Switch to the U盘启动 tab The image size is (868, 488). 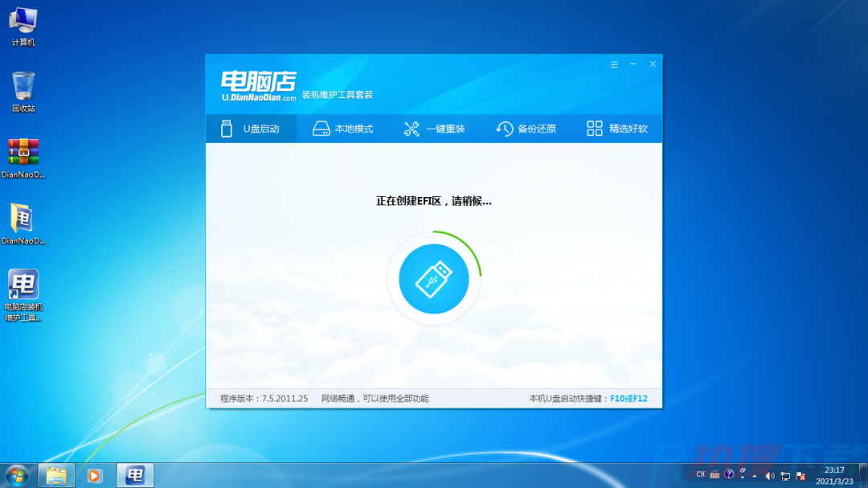coord(252,129)
